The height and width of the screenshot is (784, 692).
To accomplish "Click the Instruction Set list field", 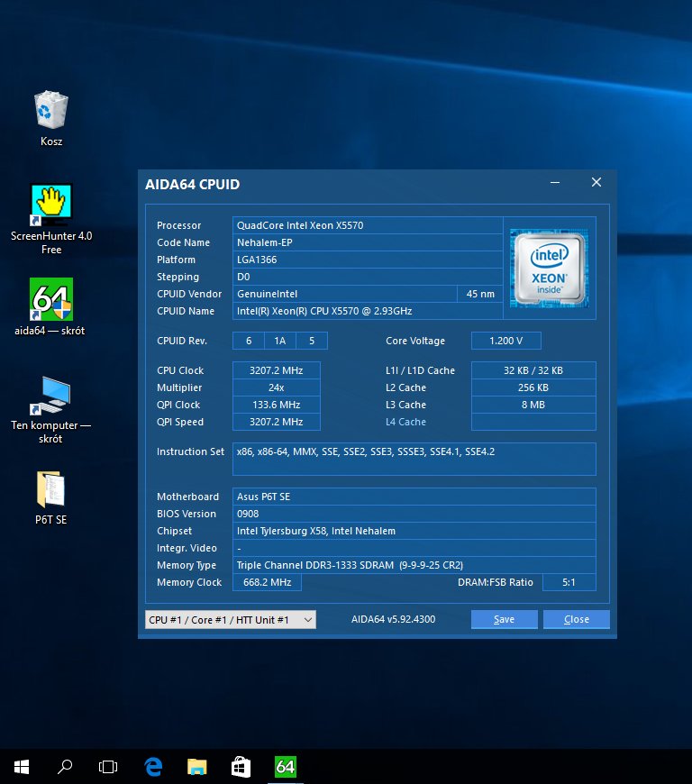I will click(414, 459).
